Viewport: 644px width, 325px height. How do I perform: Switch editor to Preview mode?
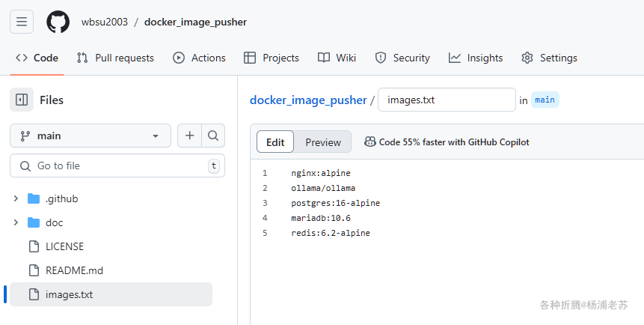click(322, 142)
